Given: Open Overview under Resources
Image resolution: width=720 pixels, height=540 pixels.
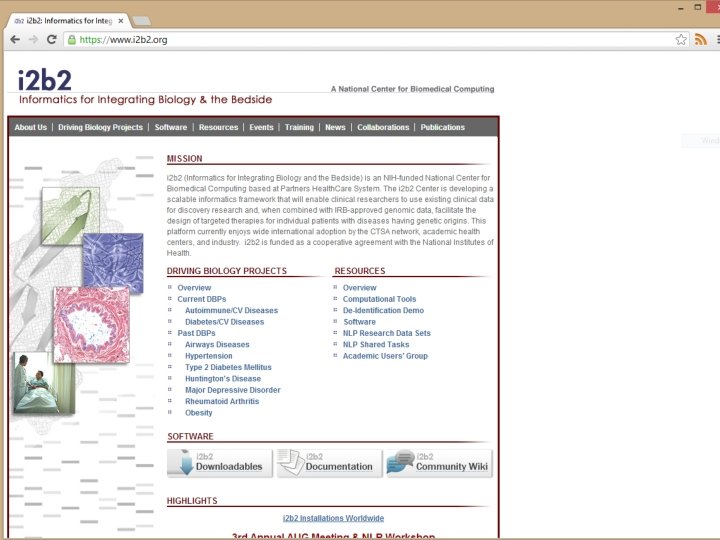Looking at the screenshot, I should [x=360, y=288].
